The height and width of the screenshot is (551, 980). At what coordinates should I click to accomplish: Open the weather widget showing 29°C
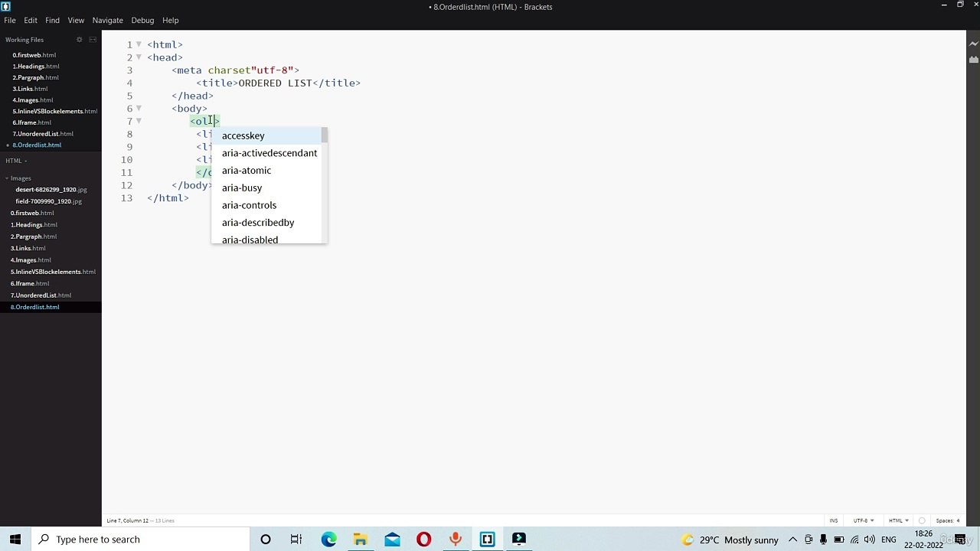point(730,540)
